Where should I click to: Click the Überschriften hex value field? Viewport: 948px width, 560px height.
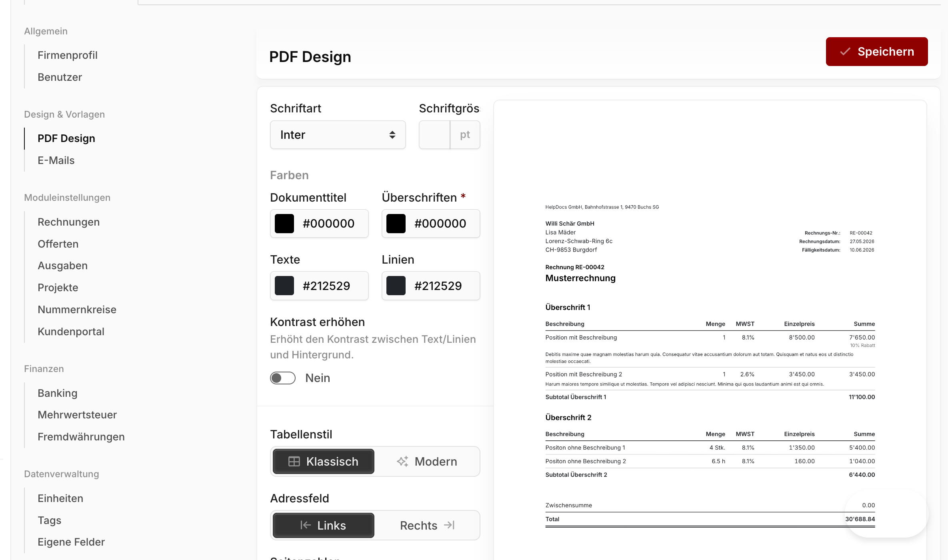pos(440,224)
